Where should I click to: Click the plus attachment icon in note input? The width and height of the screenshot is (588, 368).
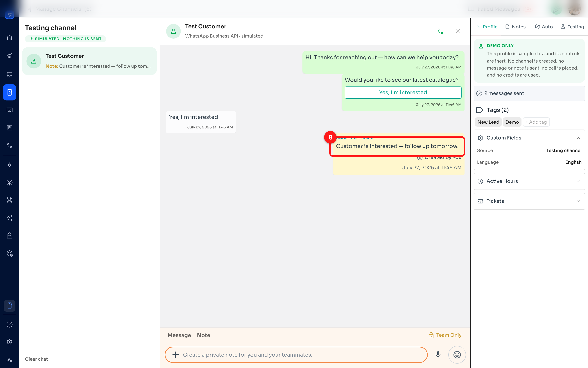[x=175, y=355]
